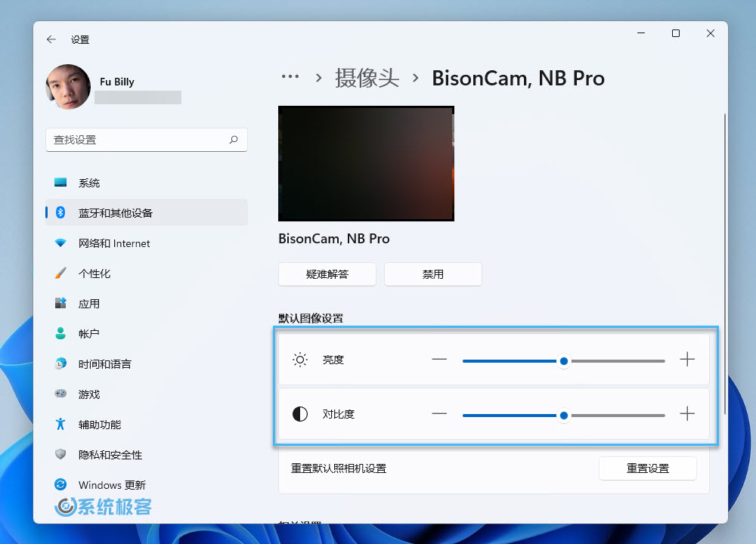This screenshot has height=544, width=756.
Task: Decrease contrast with minus button
Action: coord(439,414)
